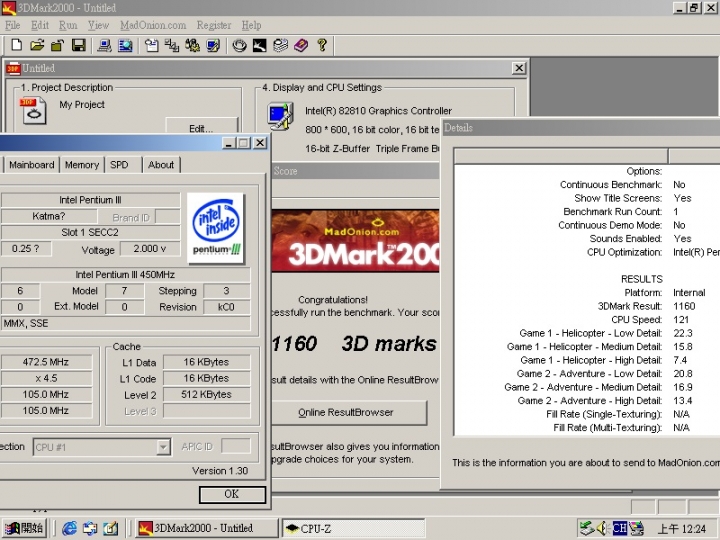The height and width of the screenshot is (540, 720).
Task: Click the computer system info toolbar icon
Action: point(105,45)
